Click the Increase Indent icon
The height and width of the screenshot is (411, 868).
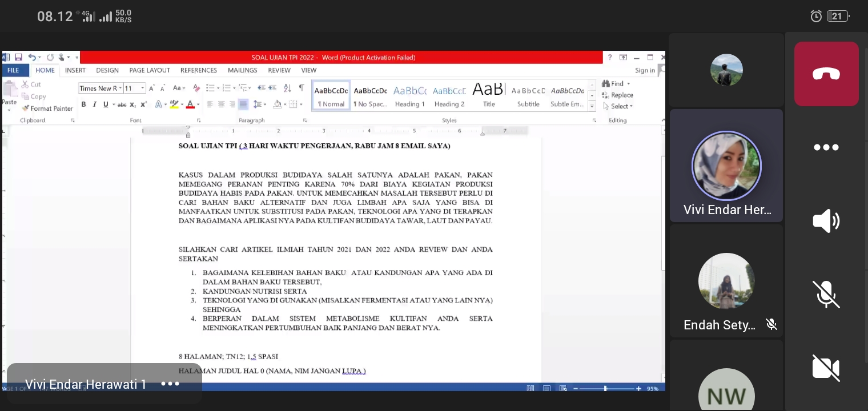click(x=272, y=88)
